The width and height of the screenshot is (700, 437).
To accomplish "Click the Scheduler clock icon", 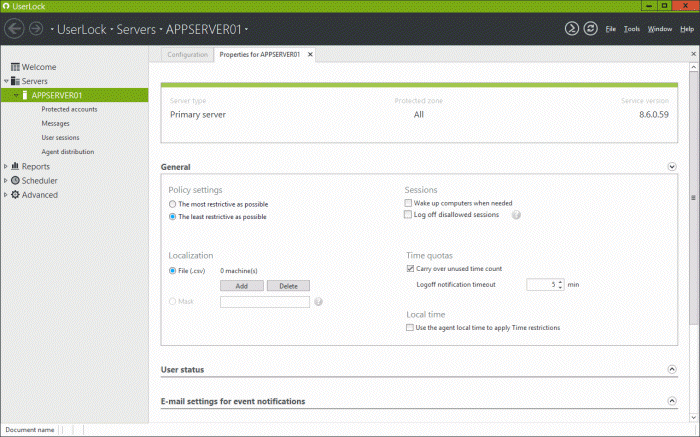I will [15, 180].
